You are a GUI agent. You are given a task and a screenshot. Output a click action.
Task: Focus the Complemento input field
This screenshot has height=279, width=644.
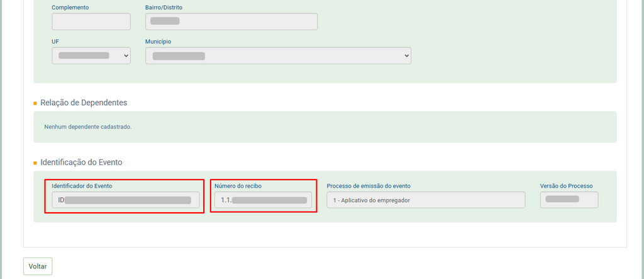pos(91,21)
